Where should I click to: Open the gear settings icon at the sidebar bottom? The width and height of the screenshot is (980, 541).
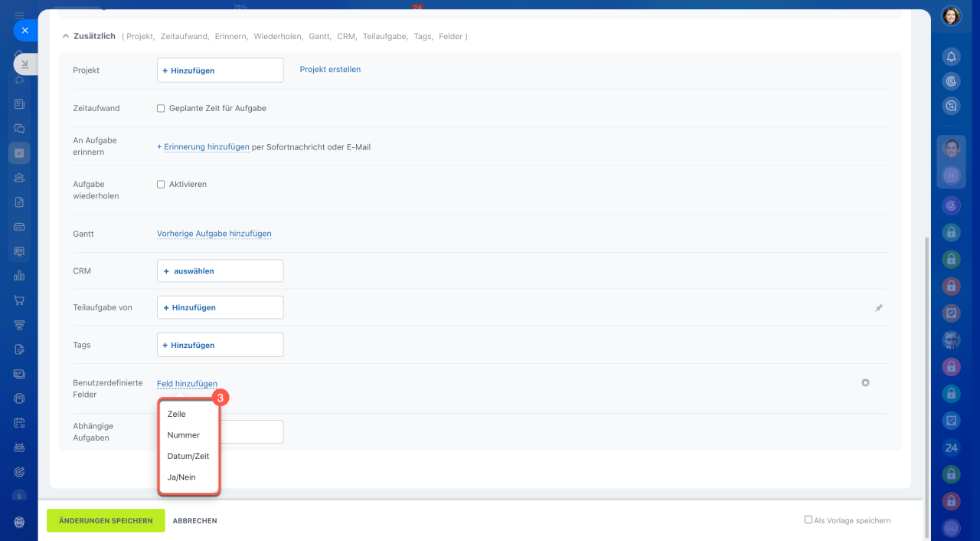point(19,522)
